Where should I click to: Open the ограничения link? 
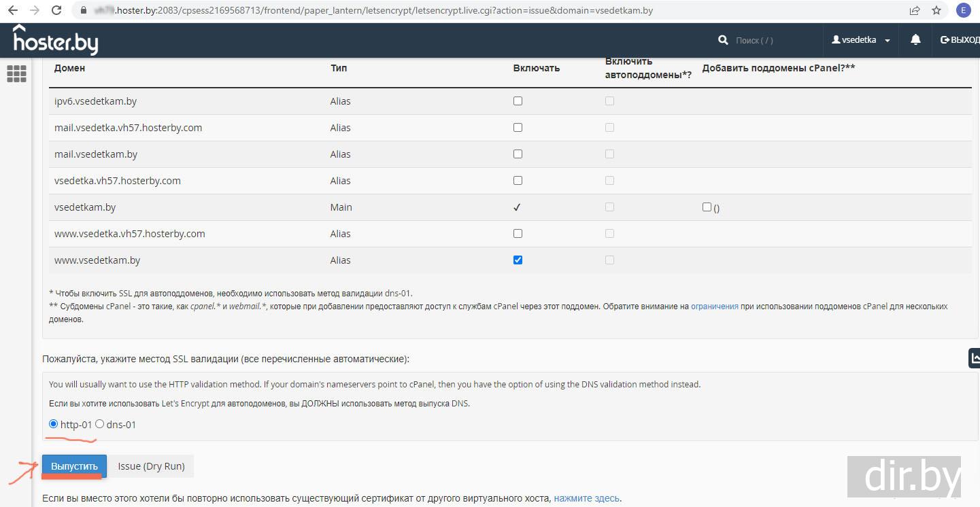(714, 307)
